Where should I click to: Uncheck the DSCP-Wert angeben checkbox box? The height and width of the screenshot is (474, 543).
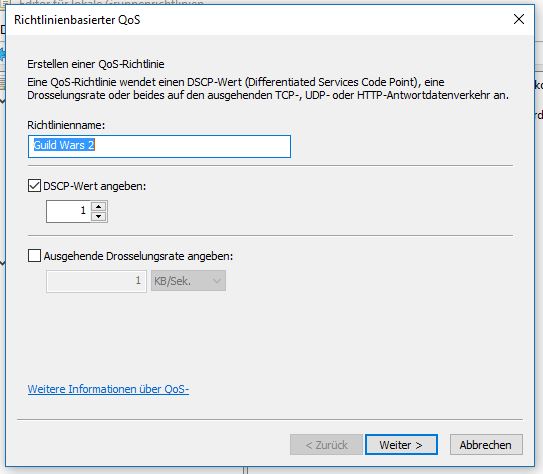click(x=34, y=186)
